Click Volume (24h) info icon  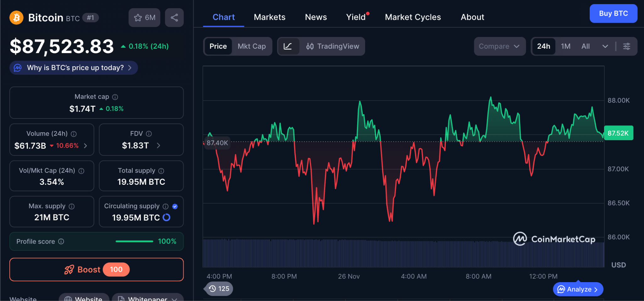[x=74, y=134]
